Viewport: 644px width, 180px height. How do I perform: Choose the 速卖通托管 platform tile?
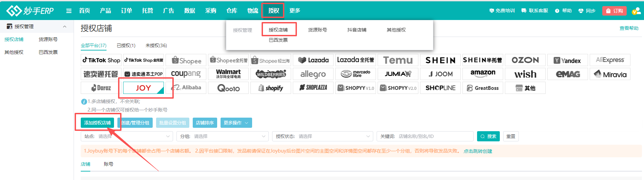click(x=101, y=74)
